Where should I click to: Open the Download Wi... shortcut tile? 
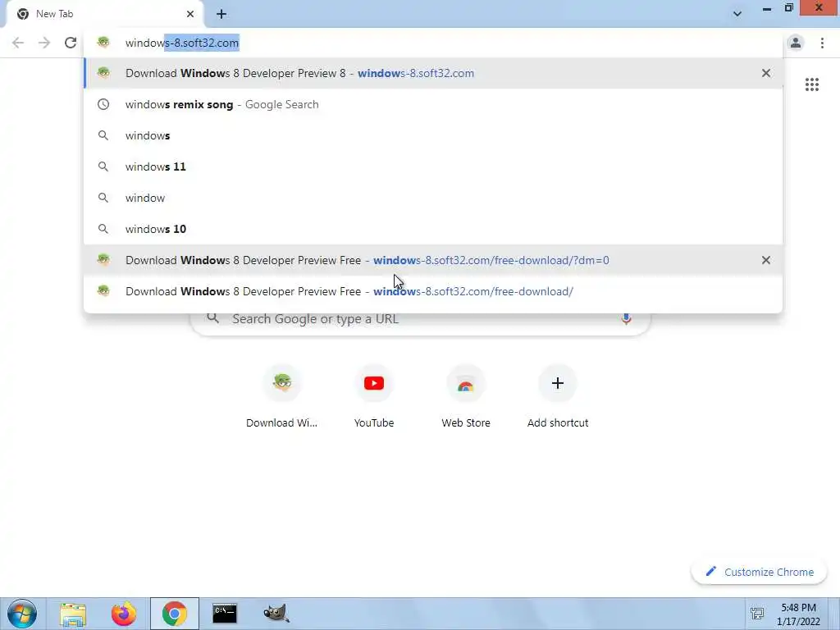coord(282,396)
